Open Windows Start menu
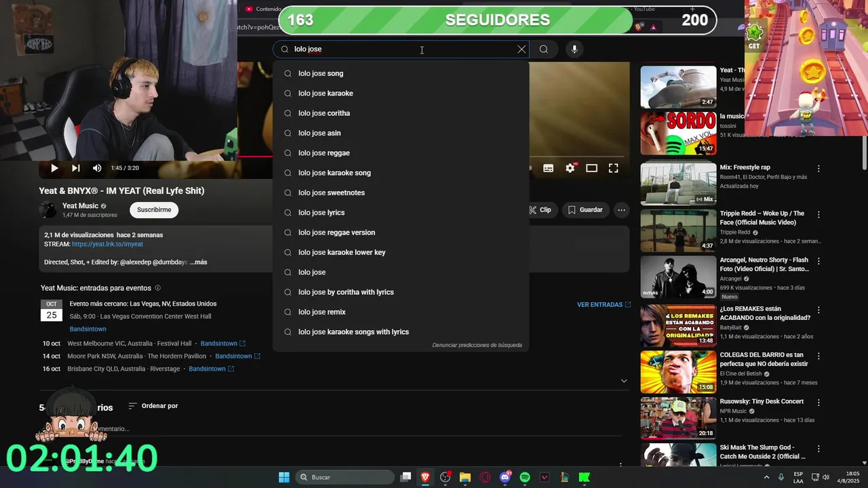Viewport: 868px width, 488px height. [x=284, y=477]
